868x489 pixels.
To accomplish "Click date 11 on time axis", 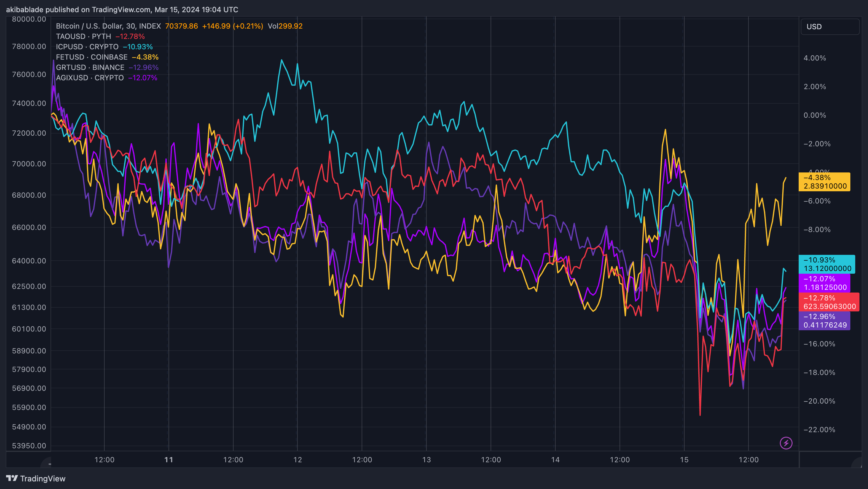I will [x=168, y=459].
